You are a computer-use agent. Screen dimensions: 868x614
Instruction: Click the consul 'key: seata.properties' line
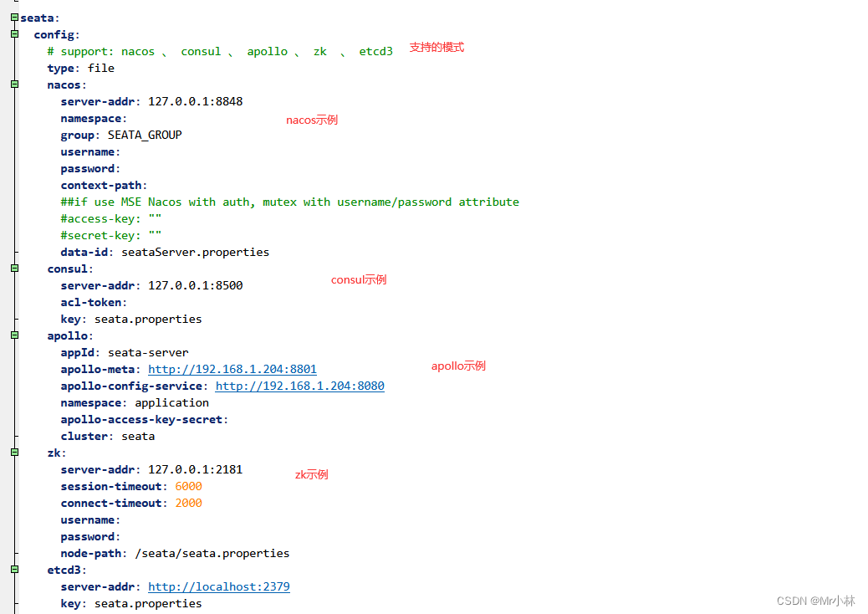131,319
